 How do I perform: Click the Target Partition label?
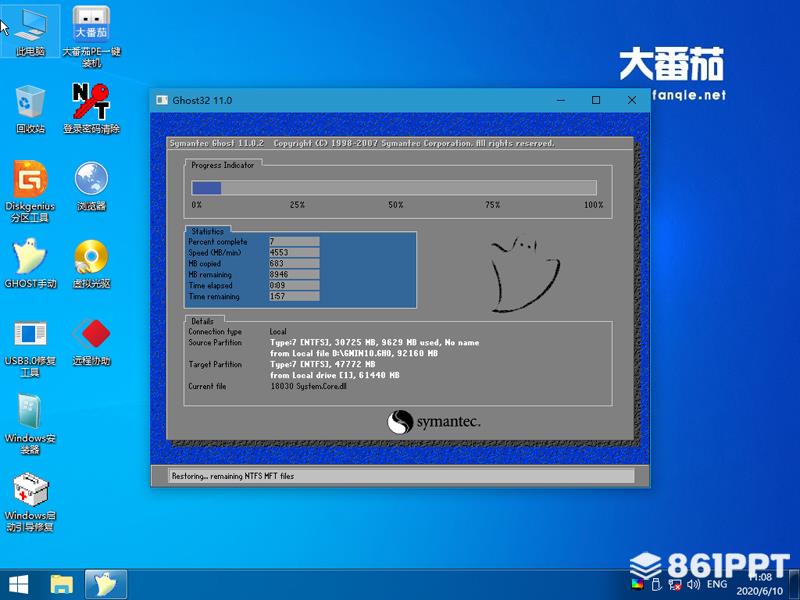215,364
